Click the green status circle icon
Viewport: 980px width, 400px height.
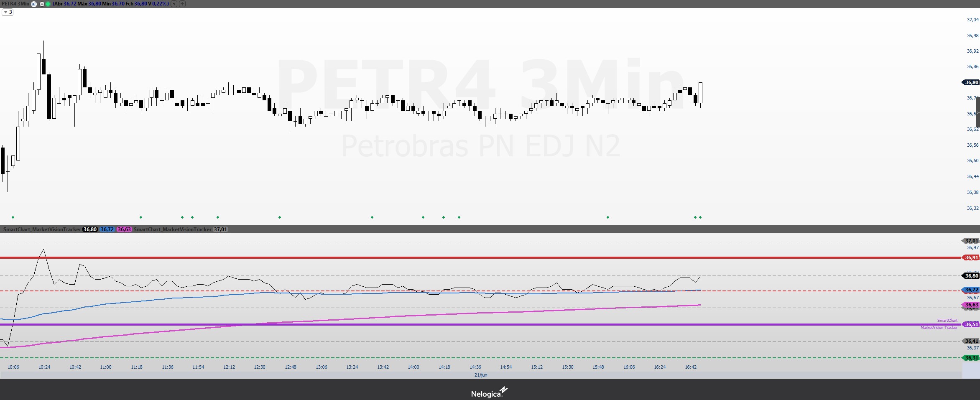[48, 4]
